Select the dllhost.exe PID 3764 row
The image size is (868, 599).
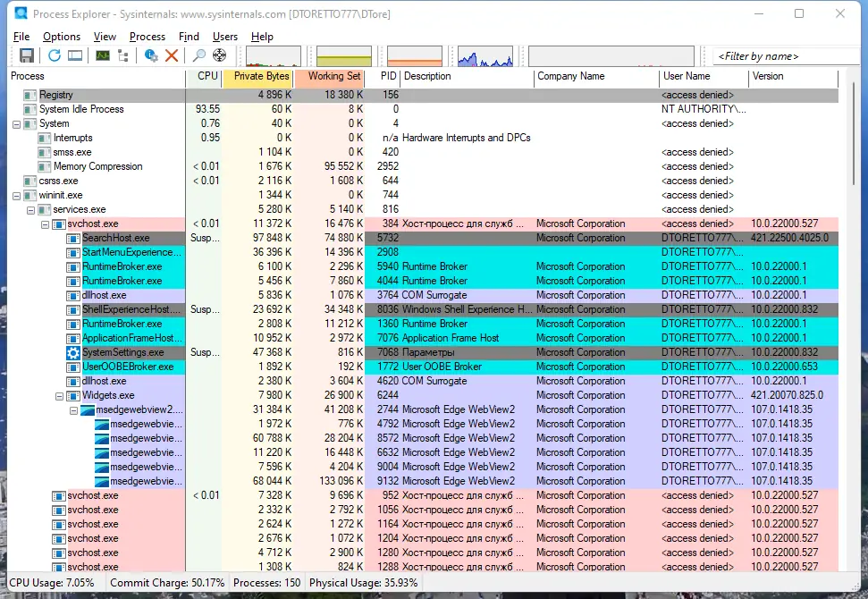[423, 296]
